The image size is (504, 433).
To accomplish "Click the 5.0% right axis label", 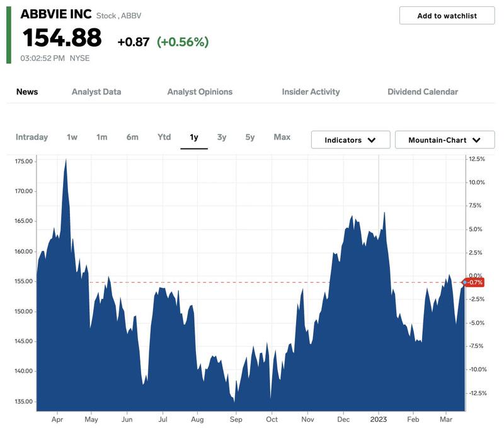I will tap(476, 229).
